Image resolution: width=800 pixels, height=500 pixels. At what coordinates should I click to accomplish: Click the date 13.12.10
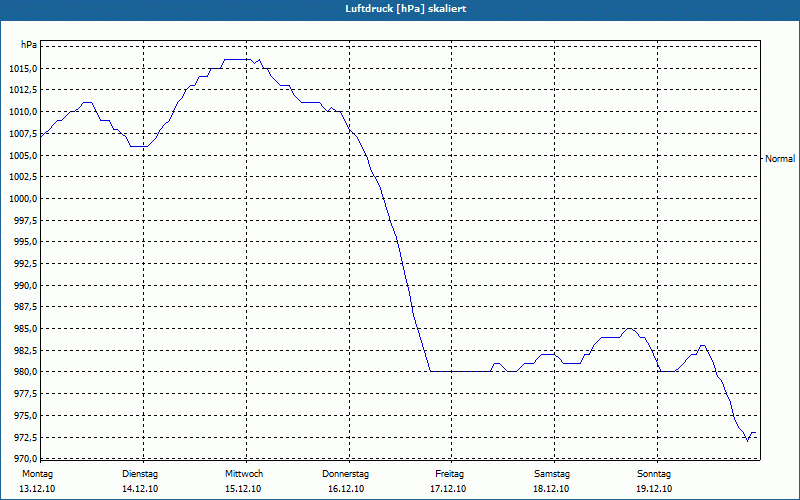coord(38,489)
